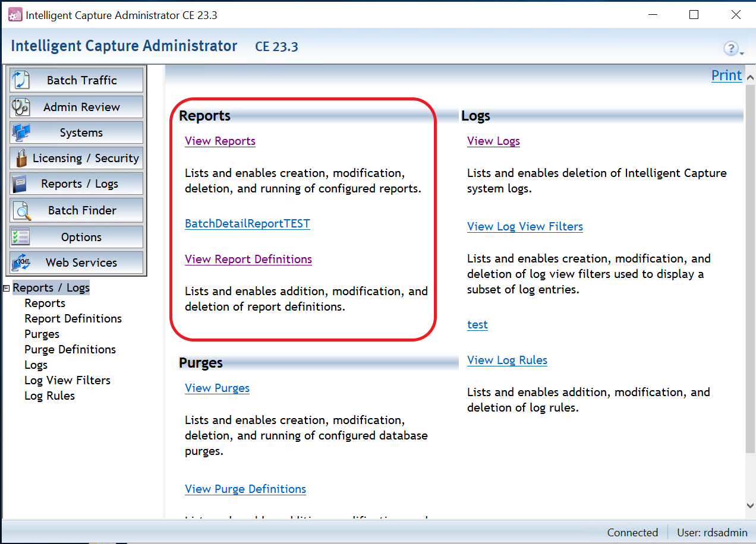756x544 pixels.
Task: Open the View Log Rules link
Action: pyautogui.click(x=507, y=360)
